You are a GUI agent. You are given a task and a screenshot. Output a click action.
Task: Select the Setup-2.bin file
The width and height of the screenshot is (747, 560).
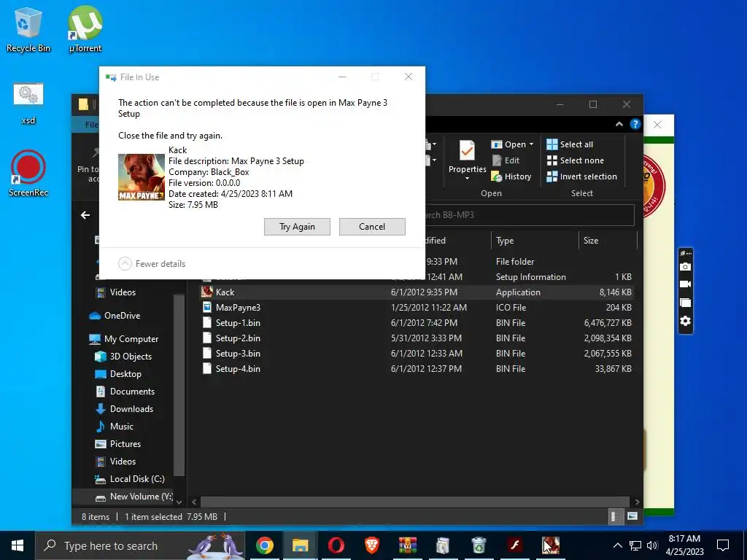[x=417, y=338]
